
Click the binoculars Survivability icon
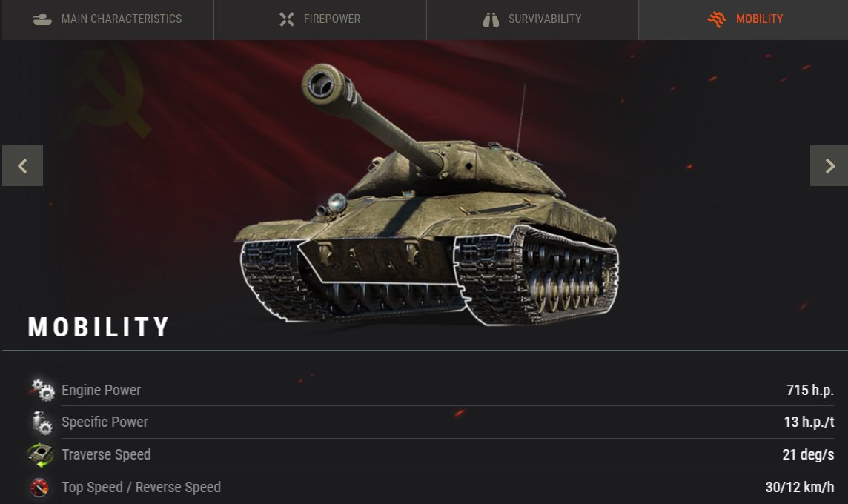point(491,19)
